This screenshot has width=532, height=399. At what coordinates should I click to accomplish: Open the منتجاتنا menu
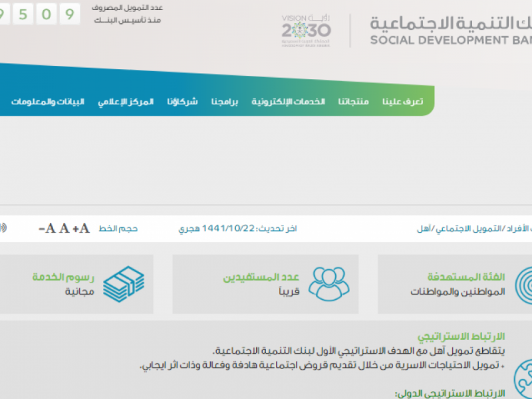(353, 102)
